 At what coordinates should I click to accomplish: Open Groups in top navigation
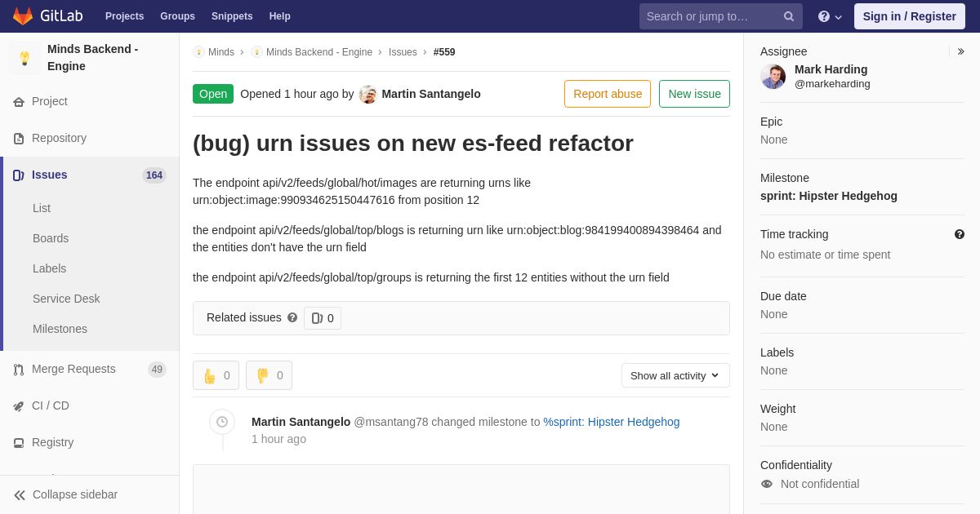177,16
